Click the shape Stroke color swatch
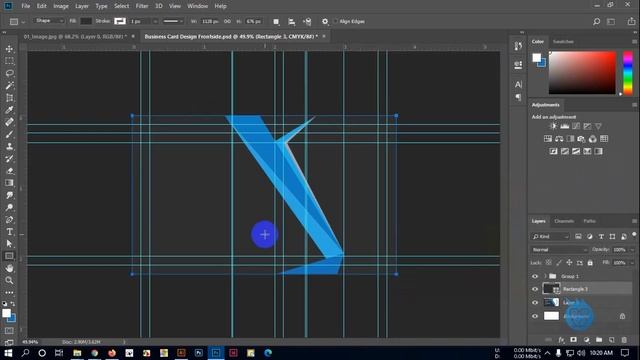This screenshot has width=640, height=360. click(120, 21)
